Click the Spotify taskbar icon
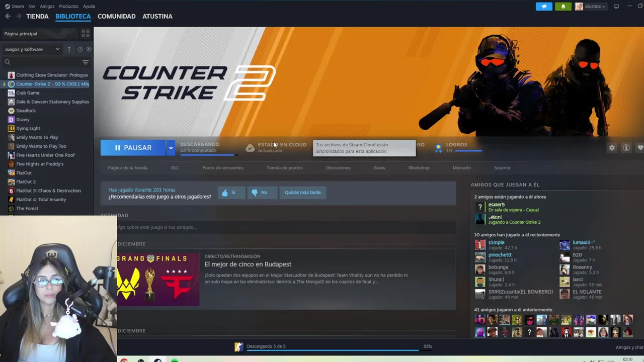Image resolution: width=644 pixels, height=362 pixels. 174,360
